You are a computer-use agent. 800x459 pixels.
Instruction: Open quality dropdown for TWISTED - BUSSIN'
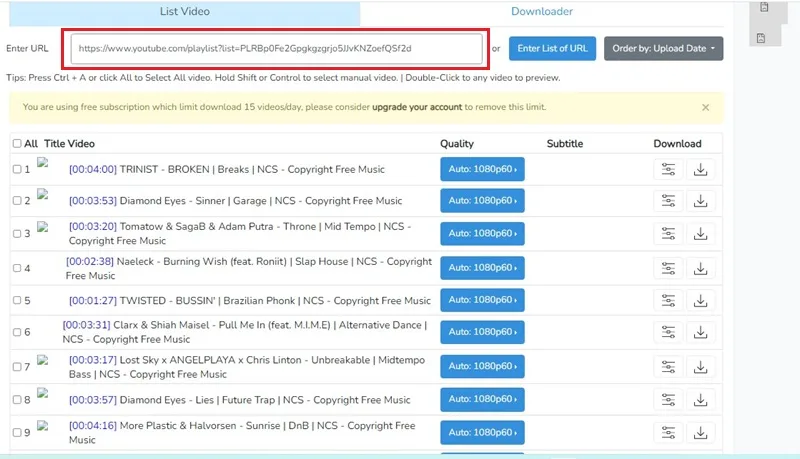pyautogui.click(x=482, y=300)
